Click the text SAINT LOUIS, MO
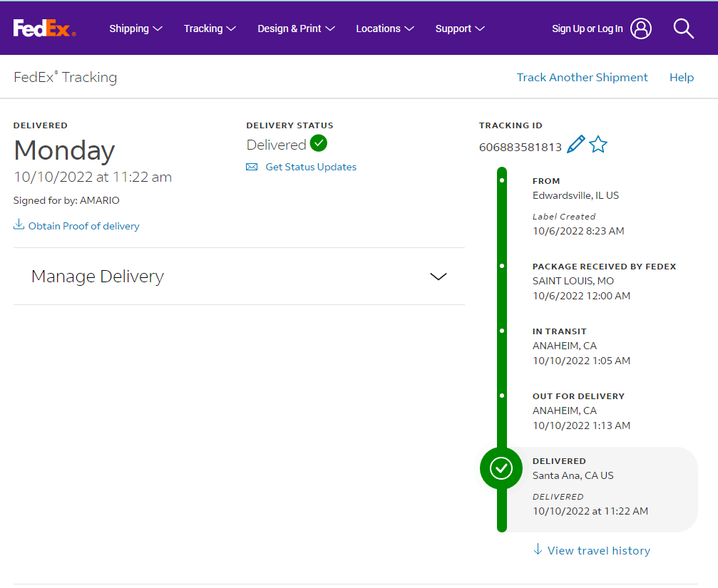 pos(573,281)
